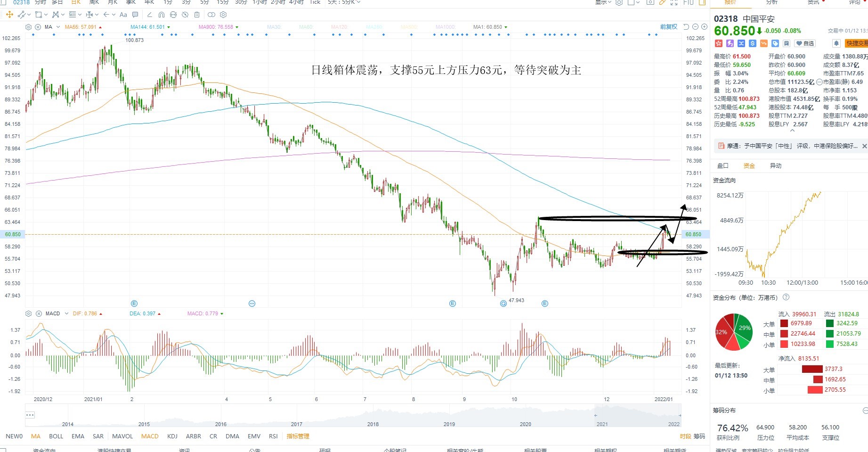The height and width of the screenshot is (452, 868).
Task: Click the leftmost E event marker on chart
Action: (134, 304)
